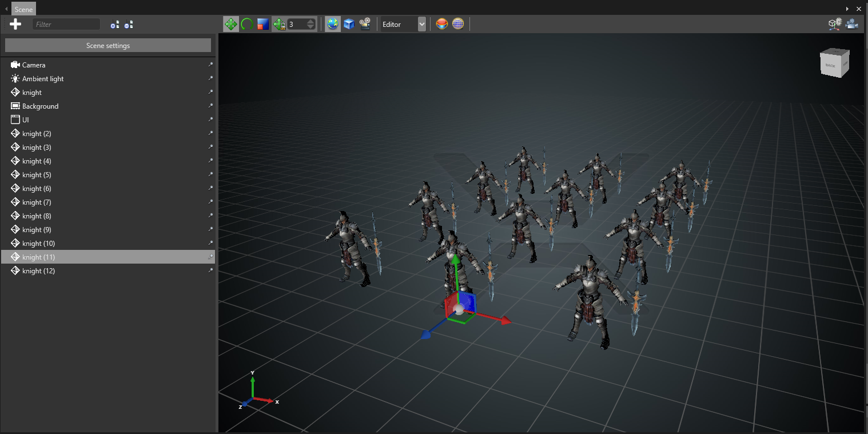Switch transformation space using the globe icon
Image resolution: width=868 pixels, height=434 pixels.
332,24
